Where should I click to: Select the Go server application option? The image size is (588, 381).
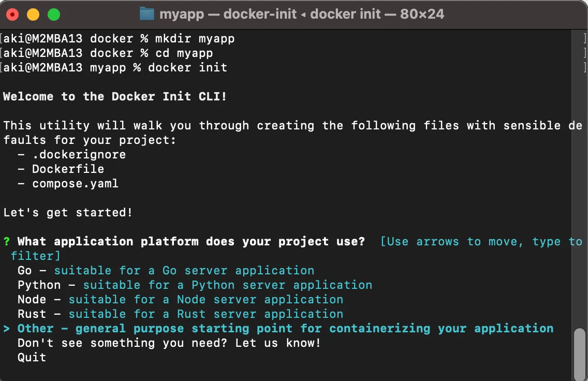coord(166,270)
